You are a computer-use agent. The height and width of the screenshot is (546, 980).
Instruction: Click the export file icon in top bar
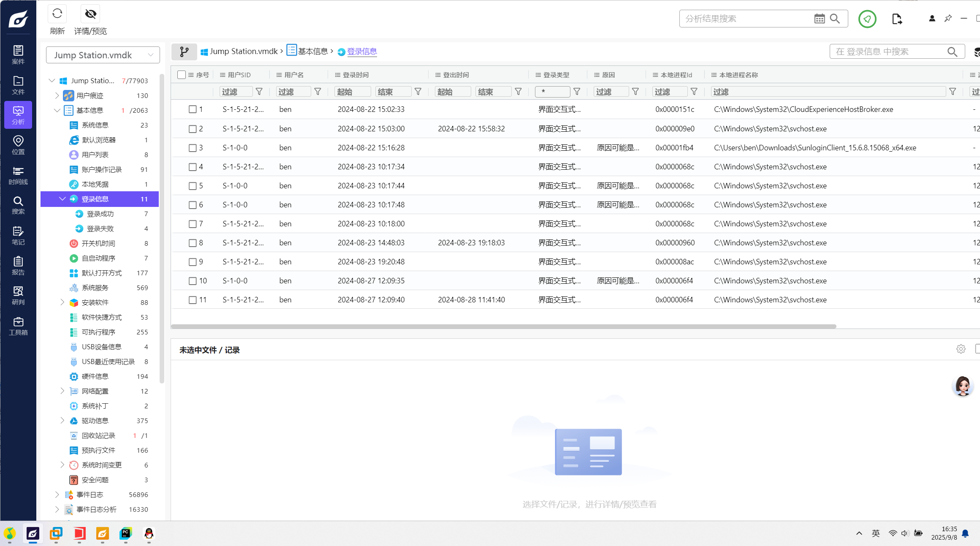[896, 19]
